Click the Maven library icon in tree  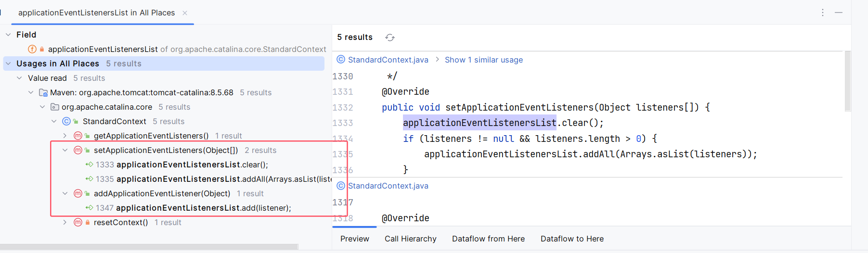pos(43,92)
